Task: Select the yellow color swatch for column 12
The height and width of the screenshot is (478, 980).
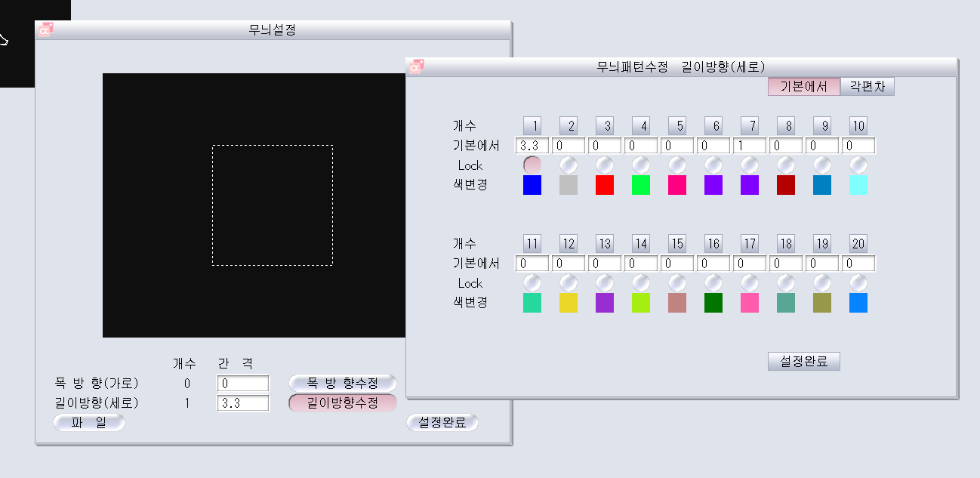Action: pos(569,303)
